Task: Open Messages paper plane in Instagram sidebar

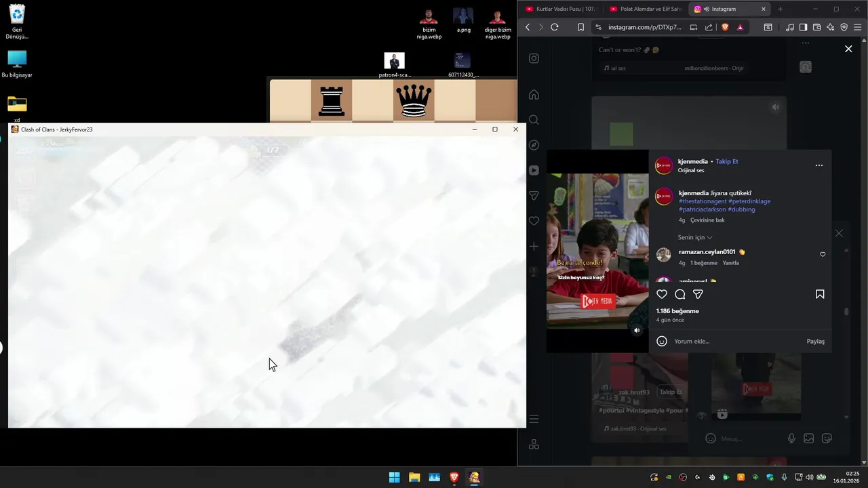Action: tap(534, 195)
